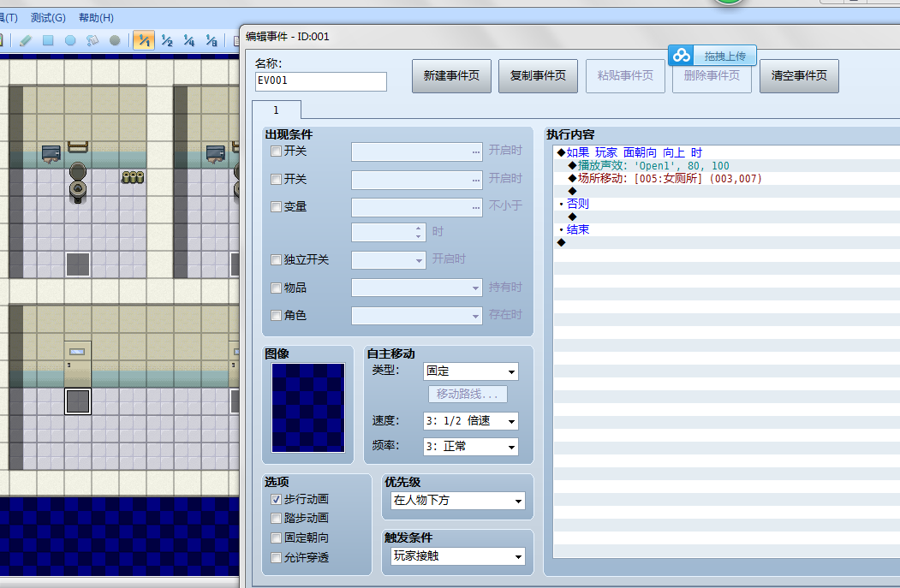Open the 测试(G) menu
This screenshot has width=900, height=588.
[x=48, y=18]
